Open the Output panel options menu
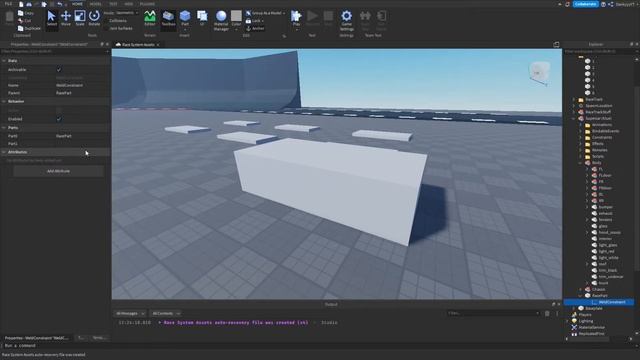This screenshot has width=640, height=360. coord(557,313)
